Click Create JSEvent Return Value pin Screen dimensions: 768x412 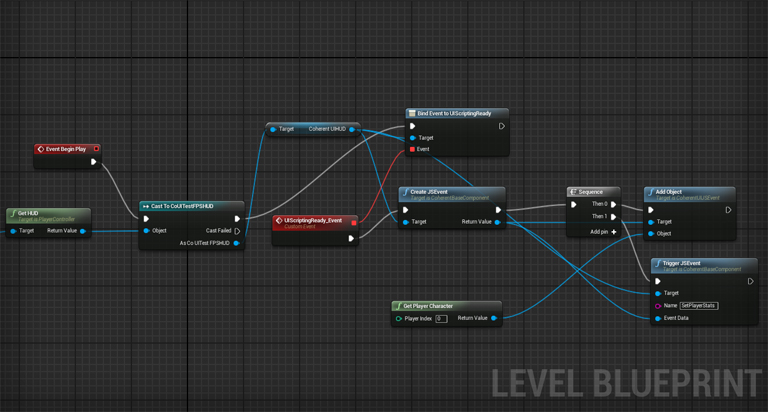click(497, 222)
